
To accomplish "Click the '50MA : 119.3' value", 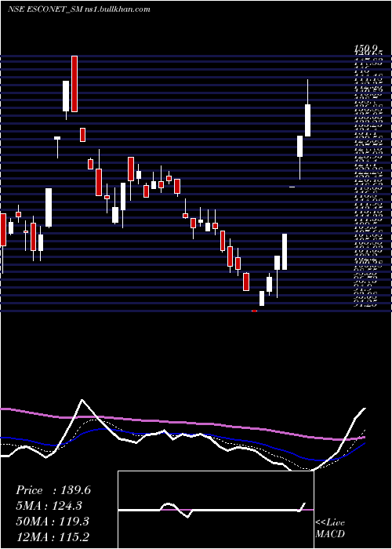I will click(x=53, y=522).
